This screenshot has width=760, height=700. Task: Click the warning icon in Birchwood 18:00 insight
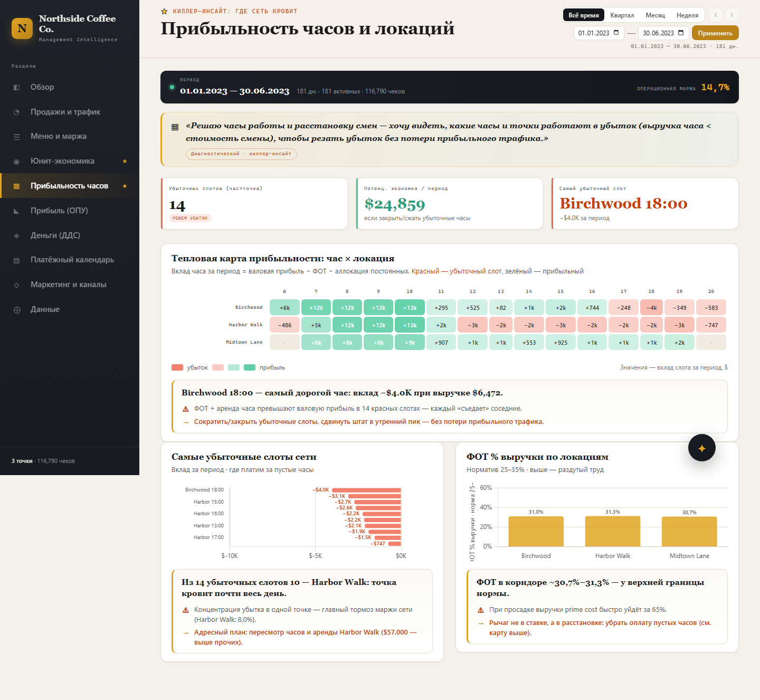tap(186, 409)
